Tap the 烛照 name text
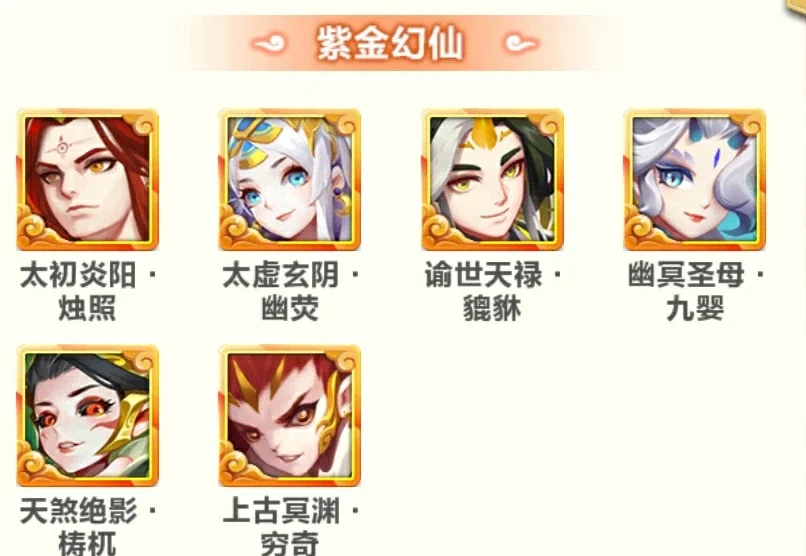806x556 pixels. tap(87, 308)
